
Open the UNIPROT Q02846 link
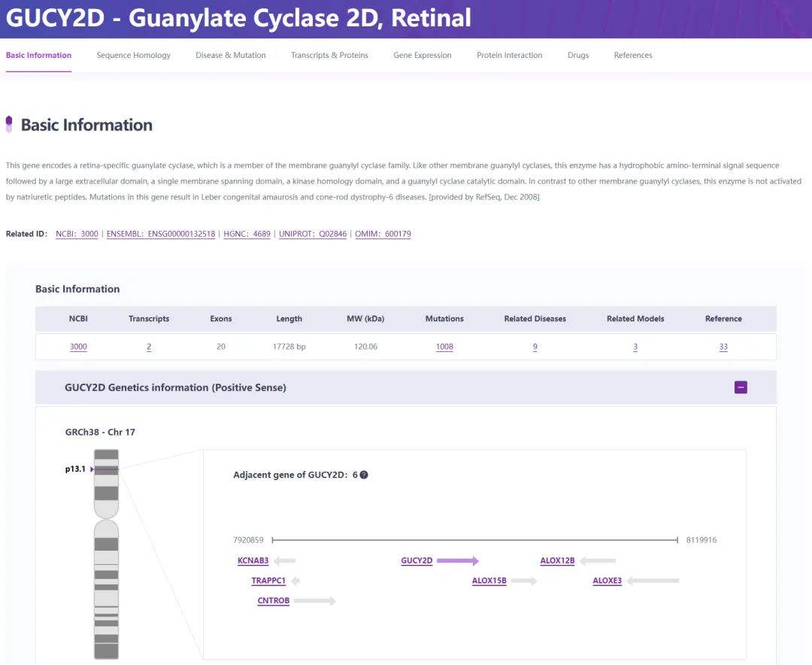point(313,234)
